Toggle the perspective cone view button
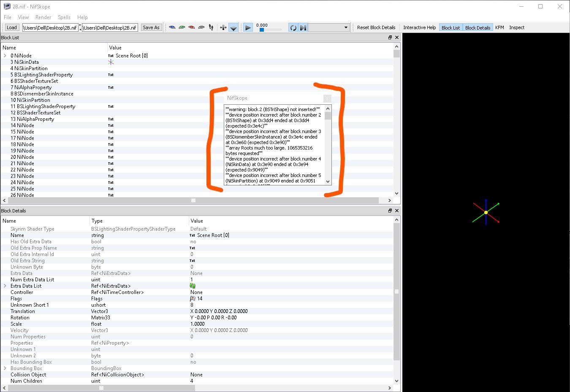The width and height of the screenshot is (570, 392). coord(233,28)
